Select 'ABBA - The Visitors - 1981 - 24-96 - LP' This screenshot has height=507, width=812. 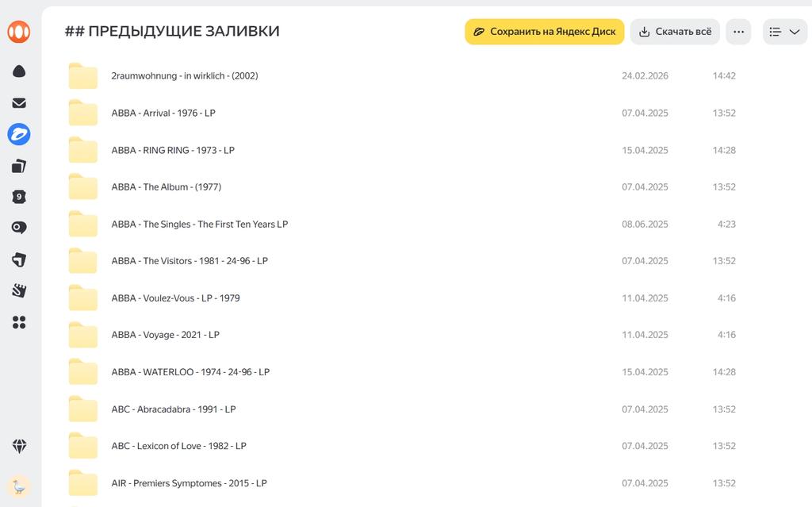[x=190, y=261]
